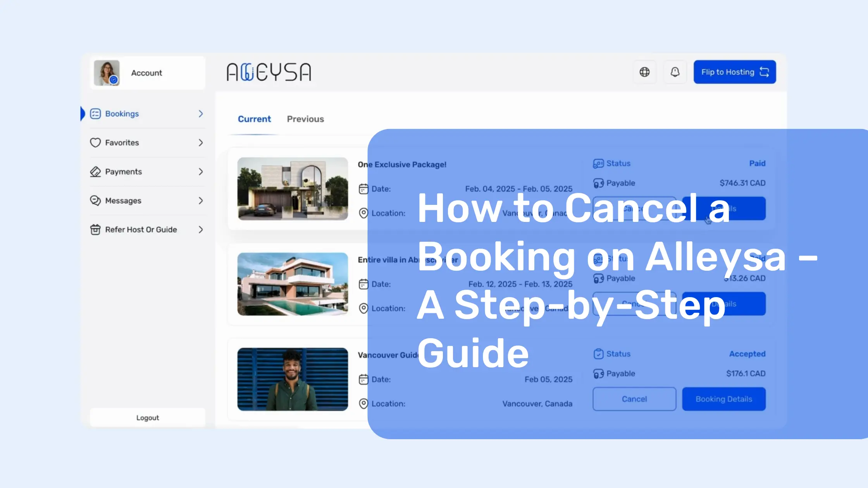Click Feb. 12, 2025 - Feb. 13, 2025 dates
Viewport: 868px width, 488px height.
click(520, 284)
